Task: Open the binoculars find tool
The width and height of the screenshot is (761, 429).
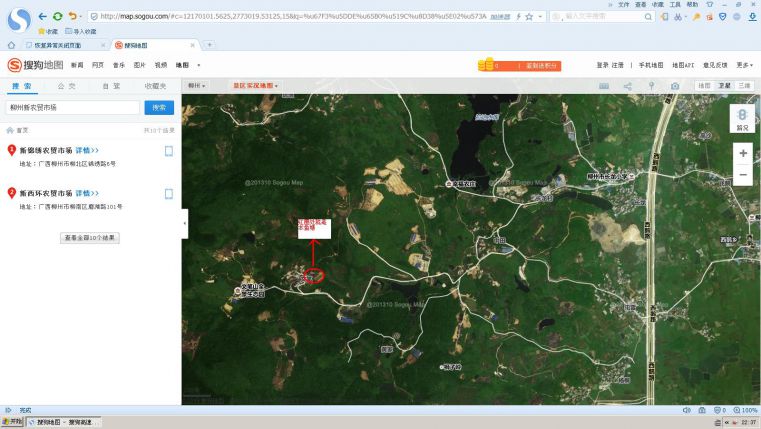Action: pos(678,16)
